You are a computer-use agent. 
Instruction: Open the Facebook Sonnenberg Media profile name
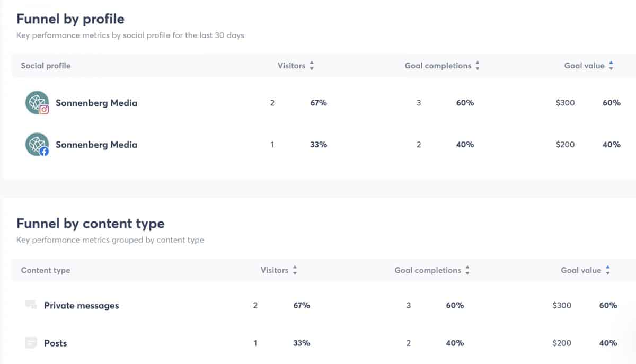click(x=96, y=145)
